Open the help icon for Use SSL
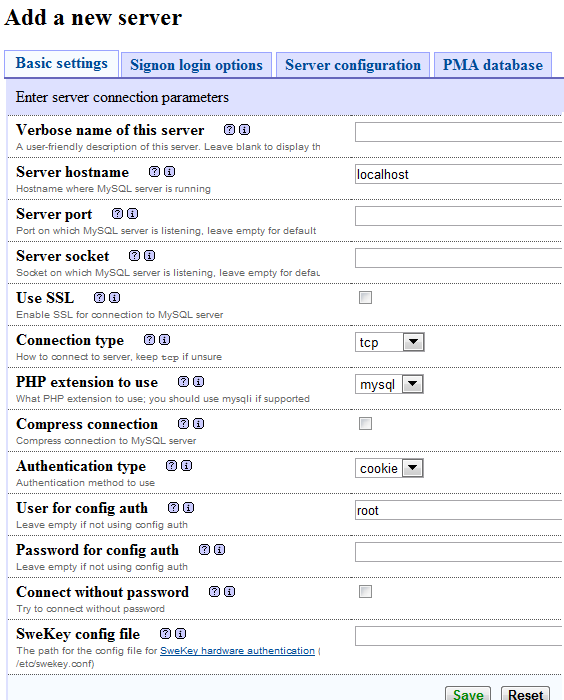Viewport: 564px width, 700px height. tap(99, 298)
